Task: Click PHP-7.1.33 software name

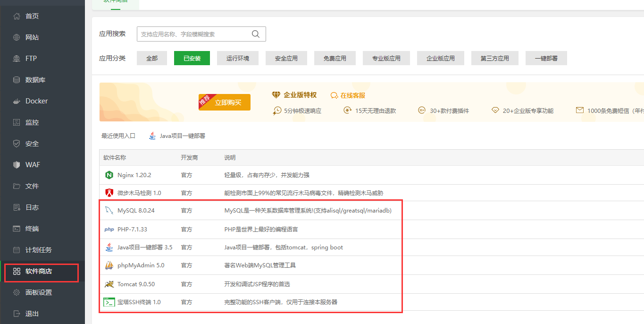Action: (x=132, y=230)
